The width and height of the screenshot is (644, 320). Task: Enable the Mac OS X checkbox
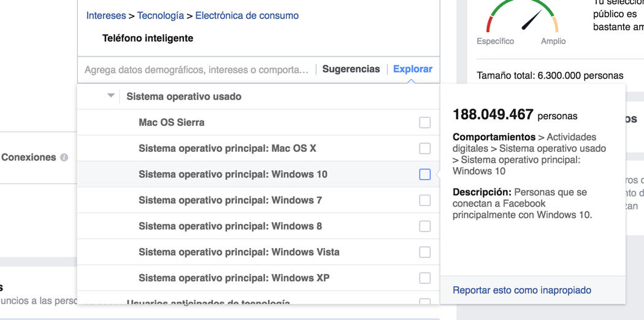point(424,149)
